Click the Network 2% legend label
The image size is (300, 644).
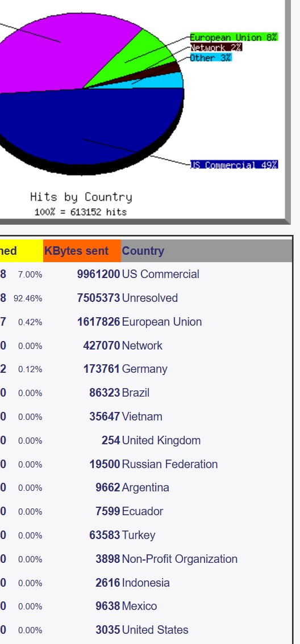216,48
